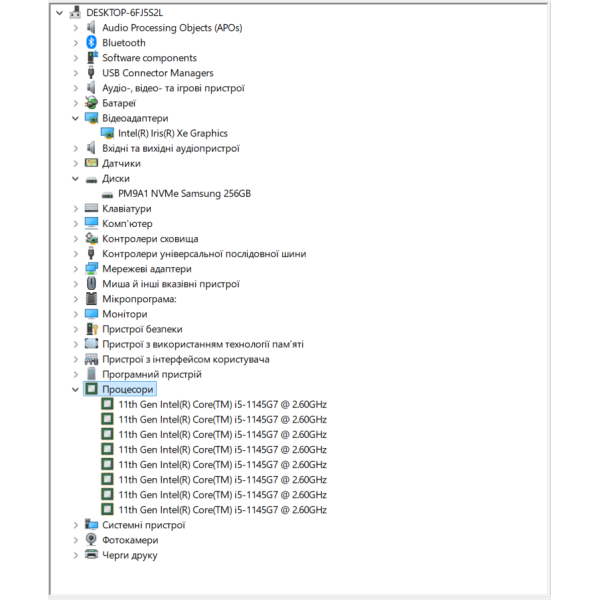
Task: Select the Пристрої безпеки label
Action: point(142,329)
